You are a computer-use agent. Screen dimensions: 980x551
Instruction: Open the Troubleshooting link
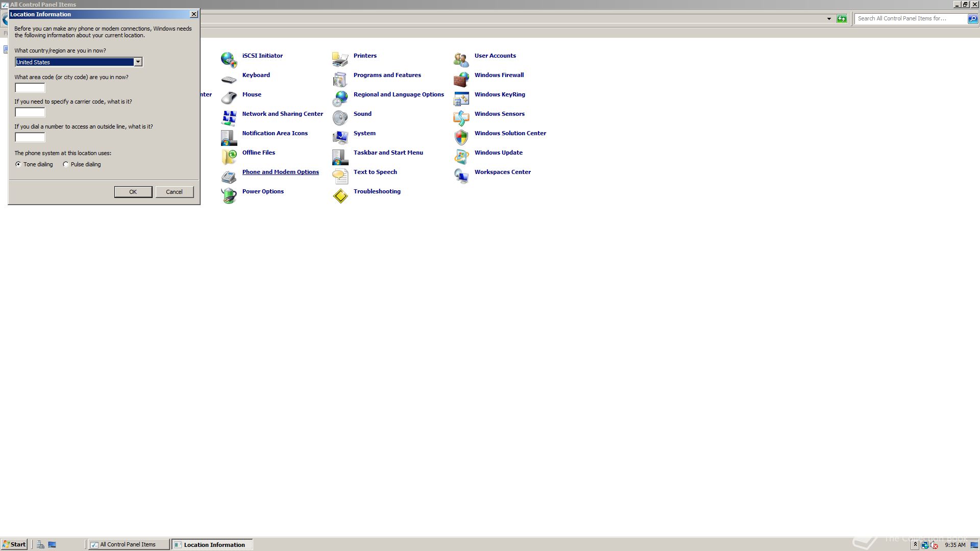click(x=377, y=191)
